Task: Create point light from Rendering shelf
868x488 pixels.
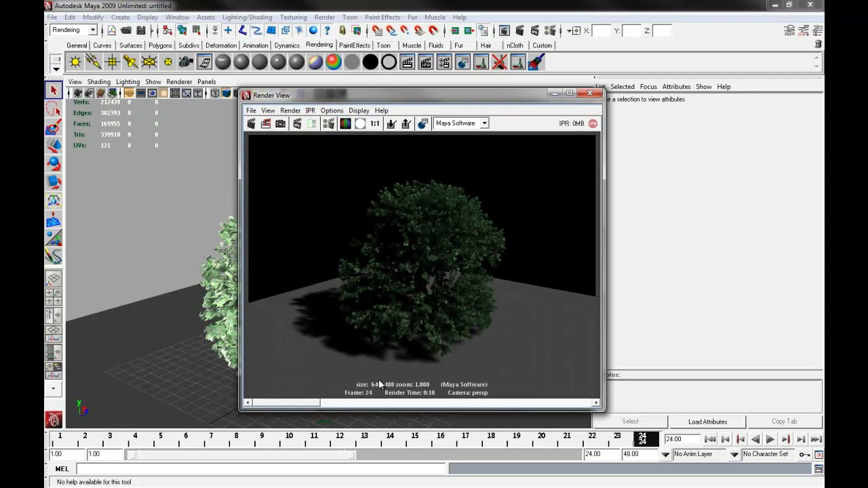Action: tap(112, 62)
